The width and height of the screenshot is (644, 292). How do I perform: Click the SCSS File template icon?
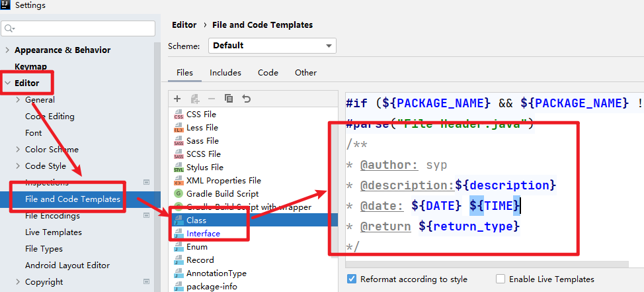179,154
